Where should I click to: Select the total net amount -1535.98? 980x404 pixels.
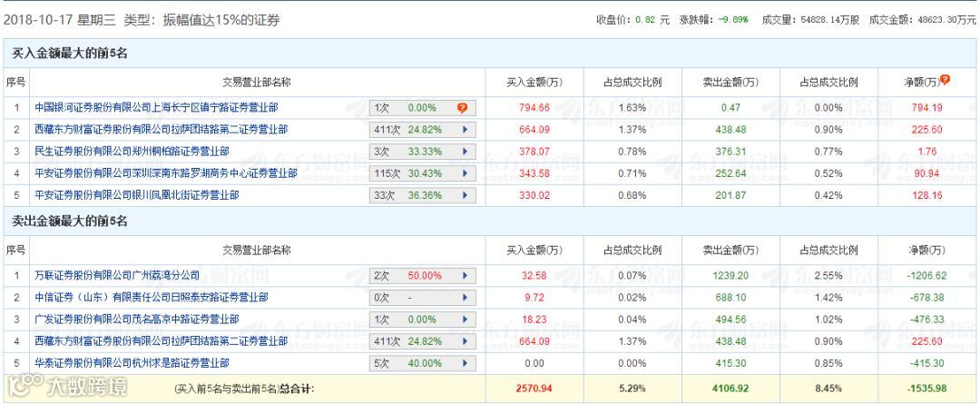926,389
